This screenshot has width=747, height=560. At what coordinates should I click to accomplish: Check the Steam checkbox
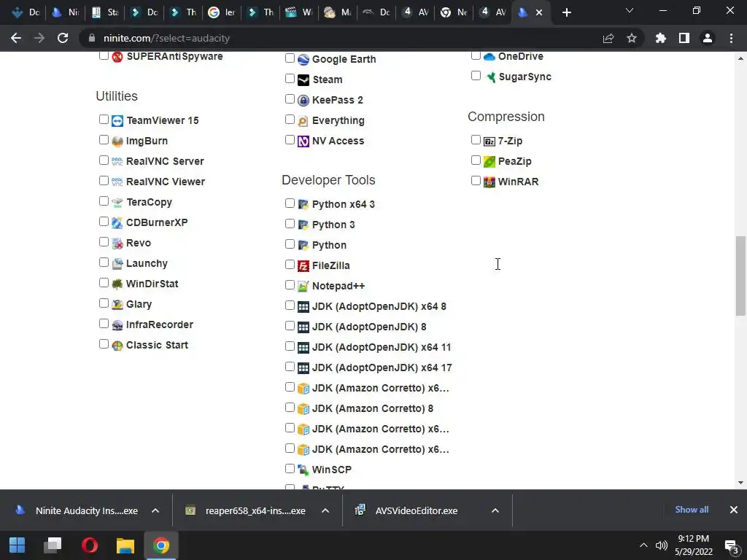coord(290,78)
